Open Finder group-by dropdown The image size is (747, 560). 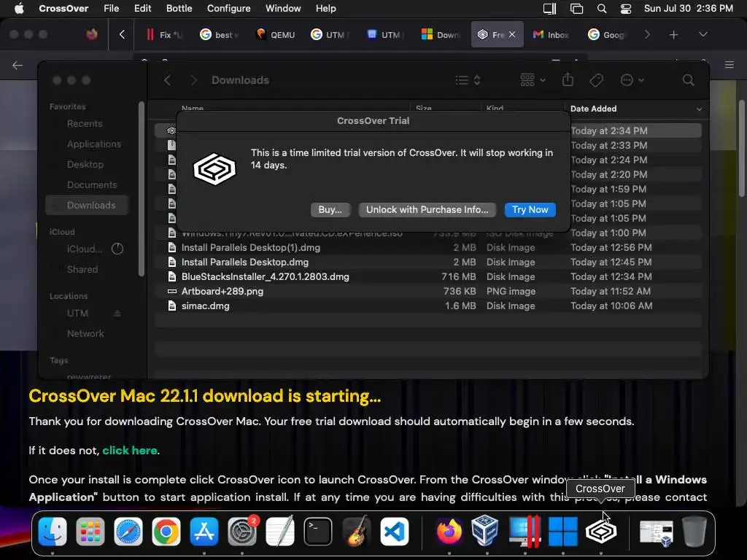[533, 80]
